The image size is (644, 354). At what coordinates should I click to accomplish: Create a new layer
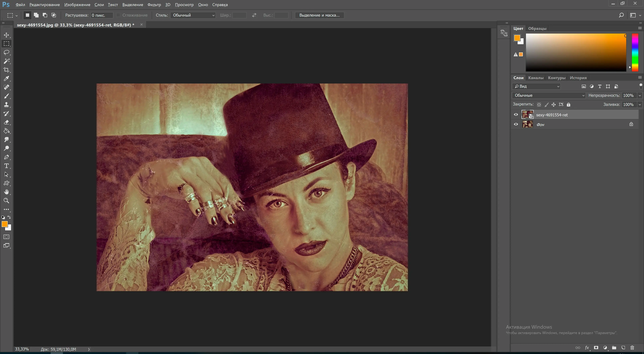coord(623,348)
